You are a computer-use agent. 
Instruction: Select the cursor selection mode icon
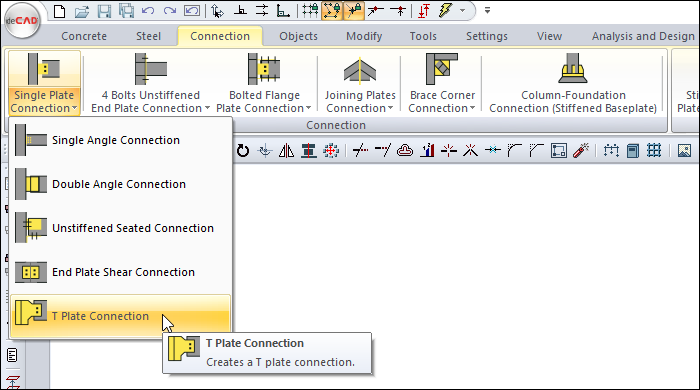coord(217,11)
